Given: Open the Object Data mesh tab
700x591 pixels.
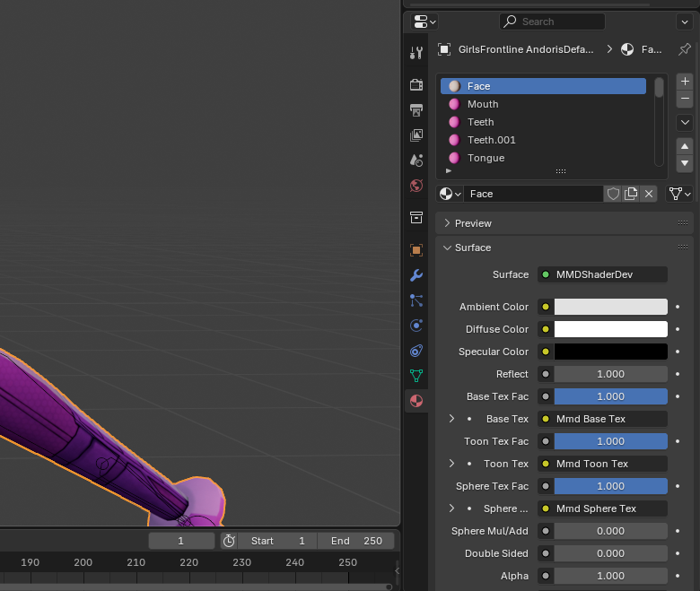Looking at the screenshot, I should point(416,376).
